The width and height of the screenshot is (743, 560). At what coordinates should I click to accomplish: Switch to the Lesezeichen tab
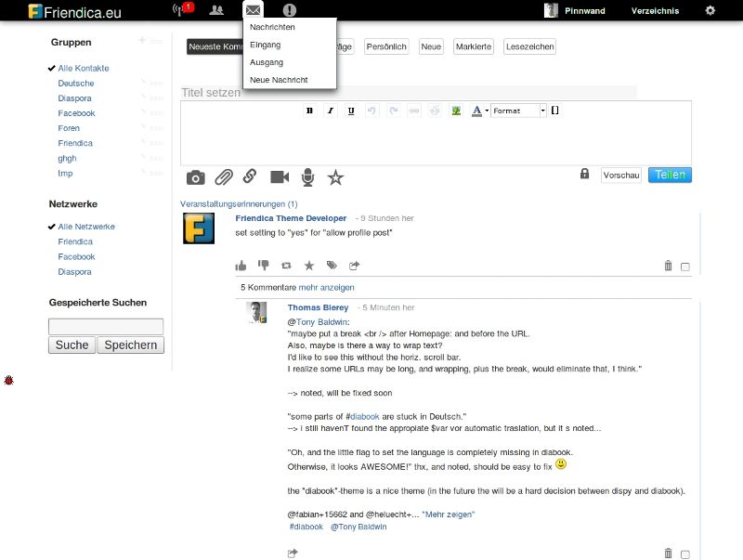click(529, 46)
